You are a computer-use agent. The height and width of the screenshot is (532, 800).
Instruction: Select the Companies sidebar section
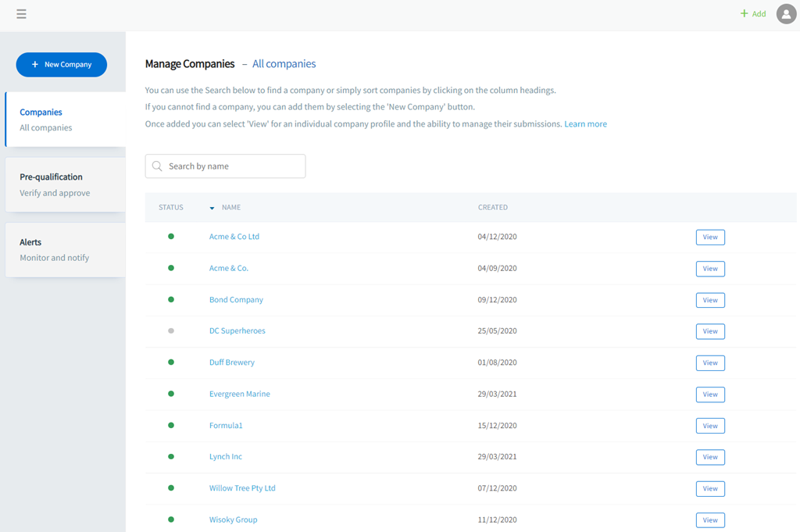66,120
